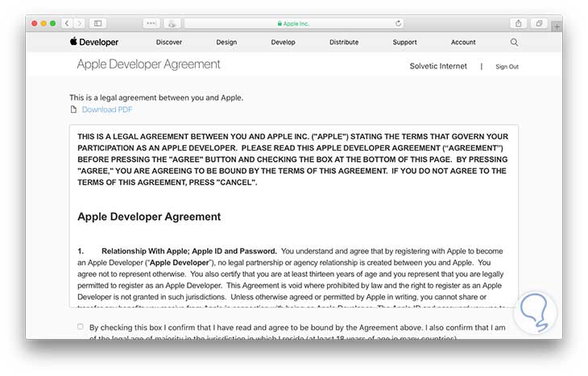Click the PDF document icon
The width and height of the screenshot is (588, 376).
pos(73,109)
